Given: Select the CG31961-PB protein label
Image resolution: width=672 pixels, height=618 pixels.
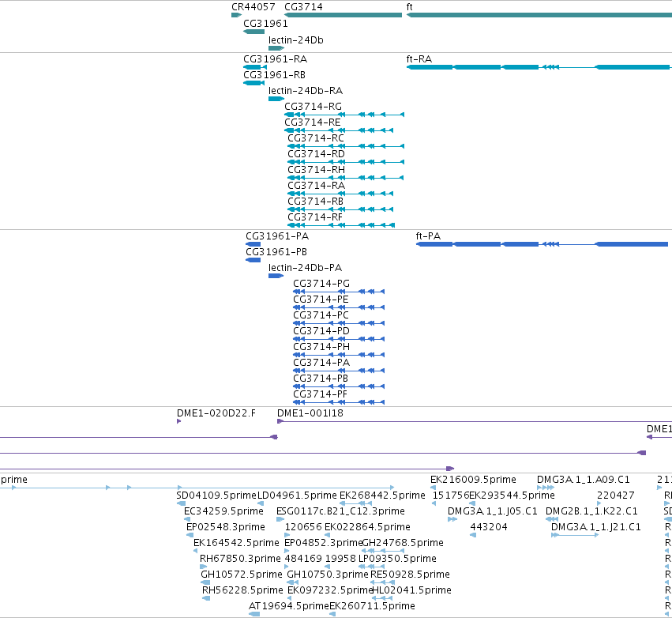Looking at the screenshot, I should 276,252.
